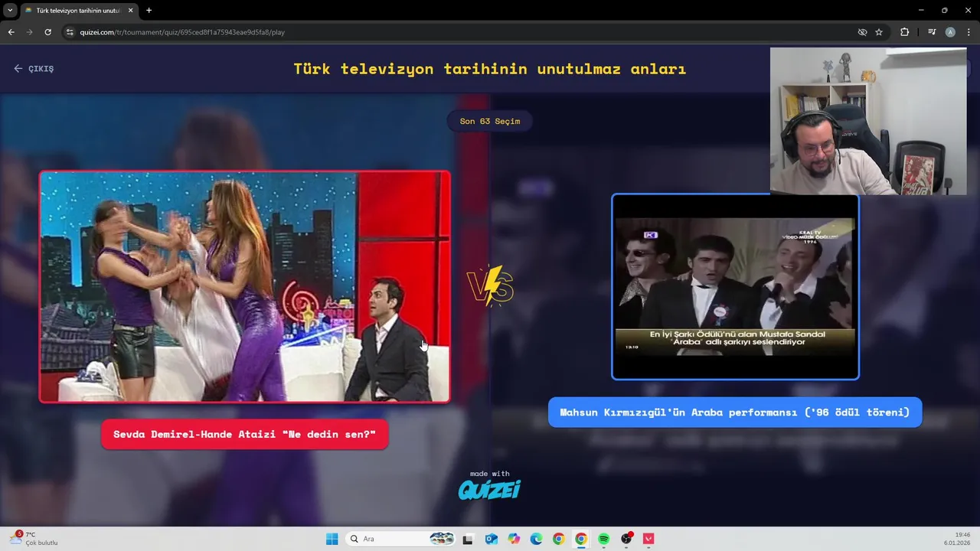Open site information icon in address bar

(70, 32)
